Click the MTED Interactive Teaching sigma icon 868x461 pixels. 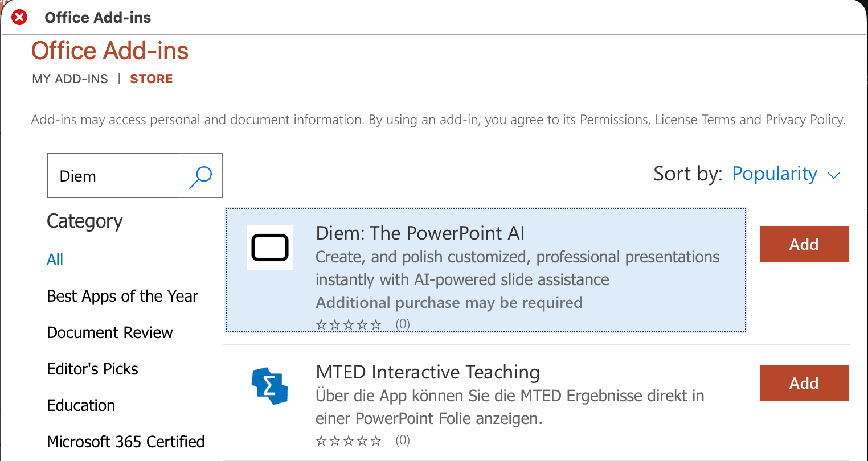[269, 386]
